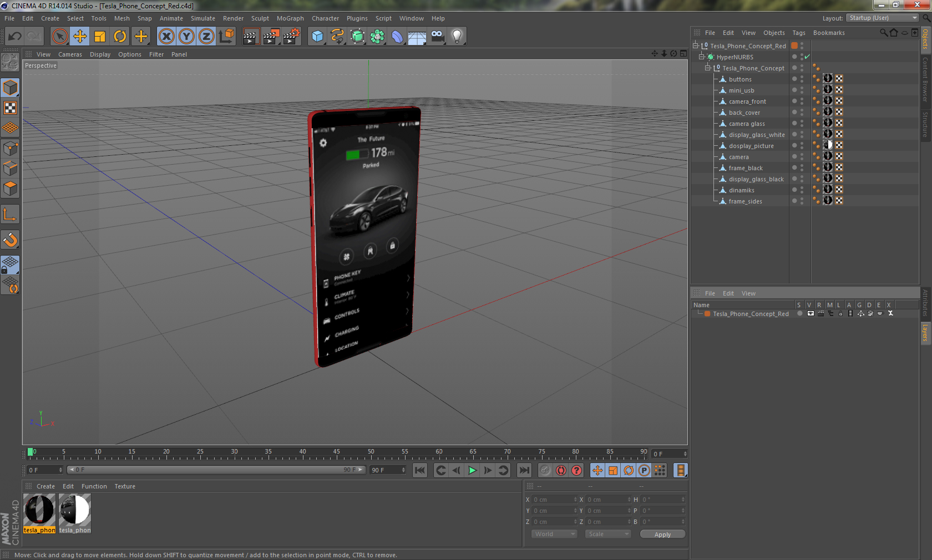Open the Array modeling objects icon

click(x=377, y=37)
